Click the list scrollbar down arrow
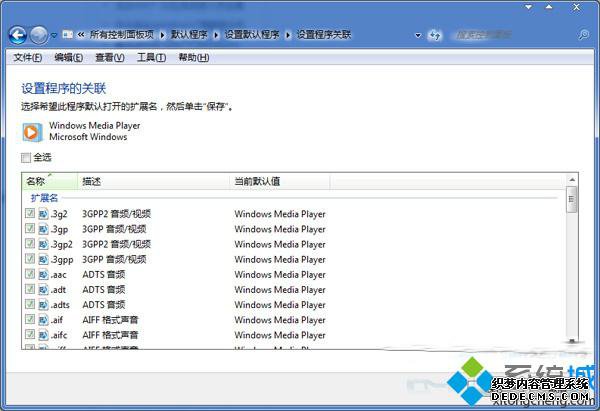Screen dimensions: 600x411 [572, 341]
